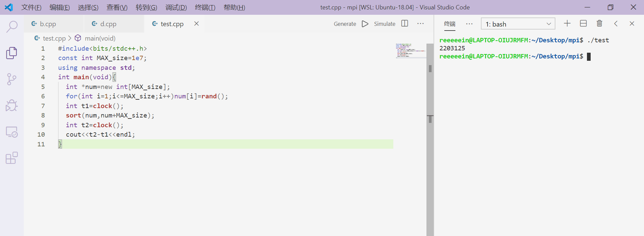Viewport: 644px width, 236px height.
Task: Restore down the VS Code window
Action: click(610, 7)
